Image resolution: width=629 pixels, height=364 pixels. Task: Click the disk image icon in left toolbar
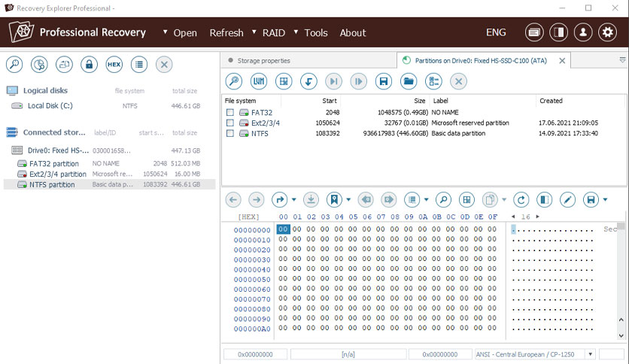click(x=39, y=65)
